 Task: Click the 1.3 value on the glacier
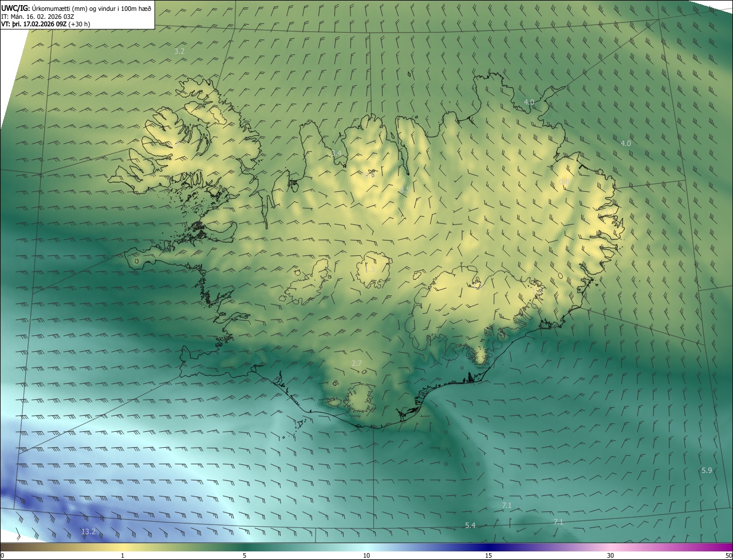370,269
